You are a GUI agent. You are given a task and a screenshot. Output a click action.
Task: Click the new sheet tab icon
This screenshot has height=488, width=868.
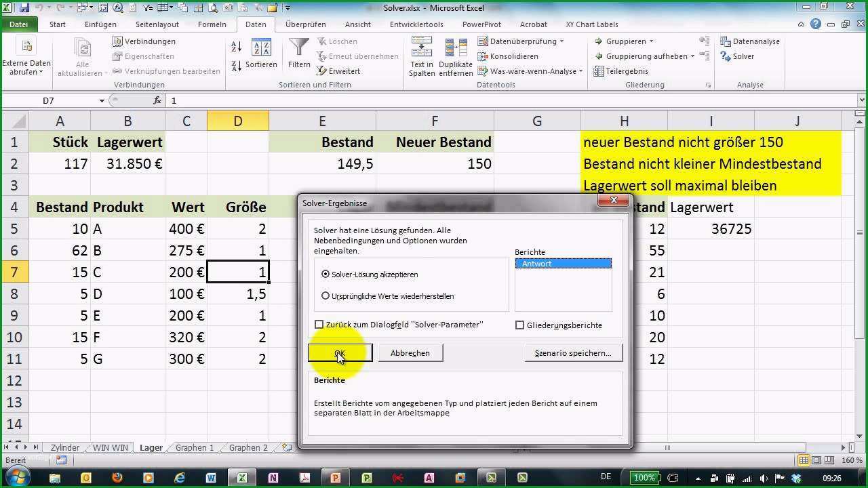[x=287, y=447]
